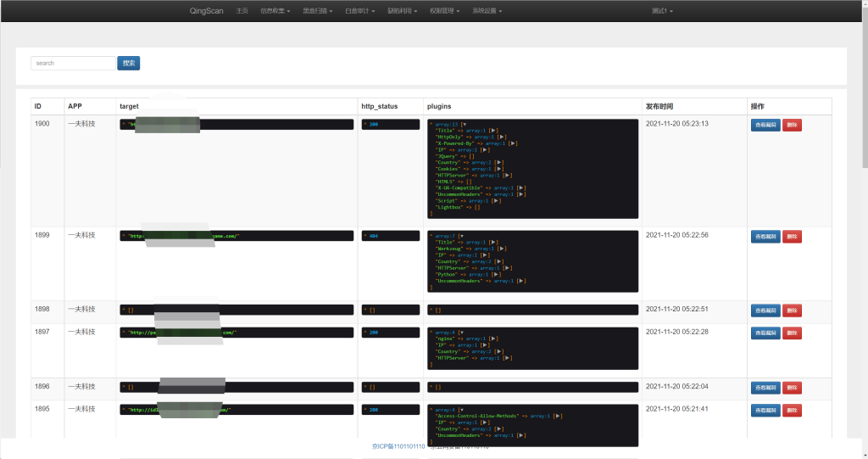Open the 信息收集 dropdown menu
The width and height of the screenshot is (868, 459).
pos(275,11)
